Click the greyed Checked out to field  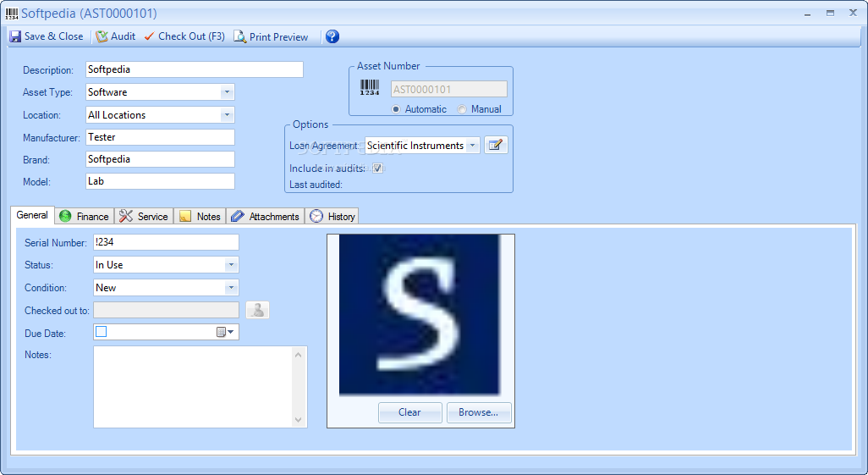[166, 310]
